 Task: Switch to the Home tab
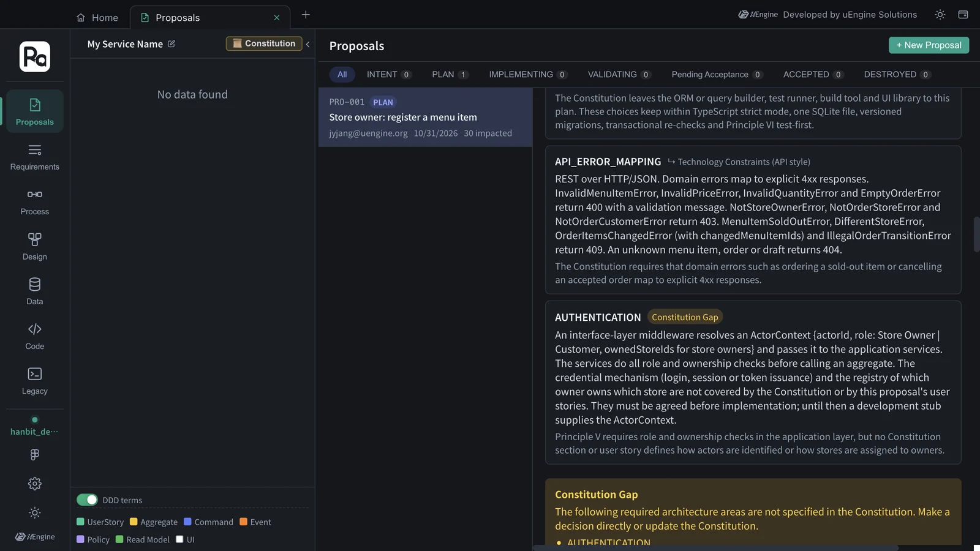97,18
